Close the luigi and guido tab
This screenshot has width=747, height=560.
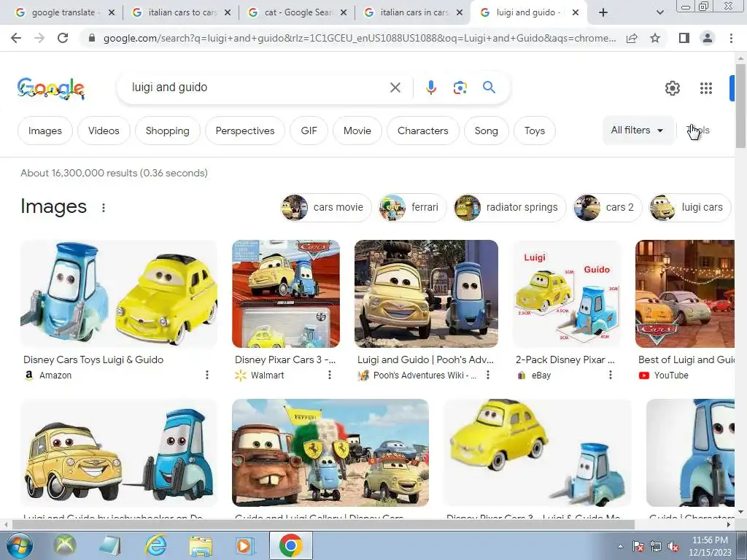576,13
